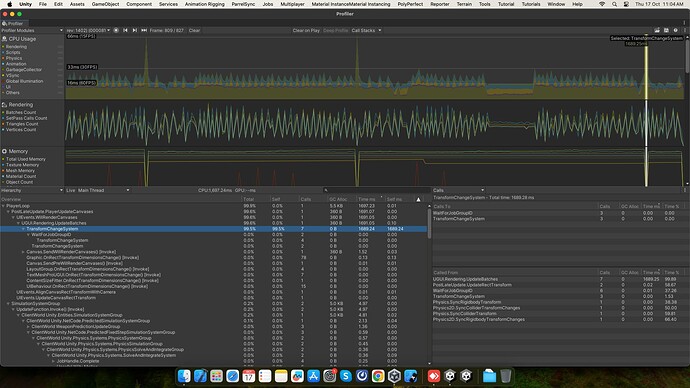Toggle the Record profiling button

(116, 30)
